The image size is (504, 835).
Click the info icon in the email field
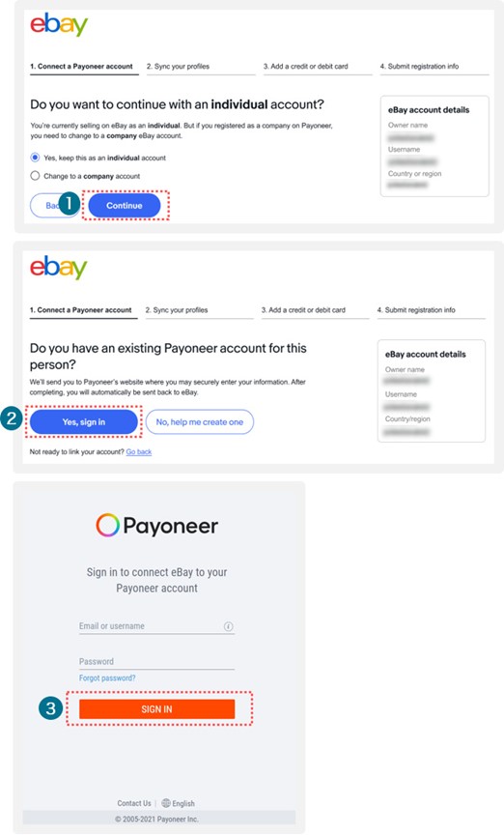228,626
